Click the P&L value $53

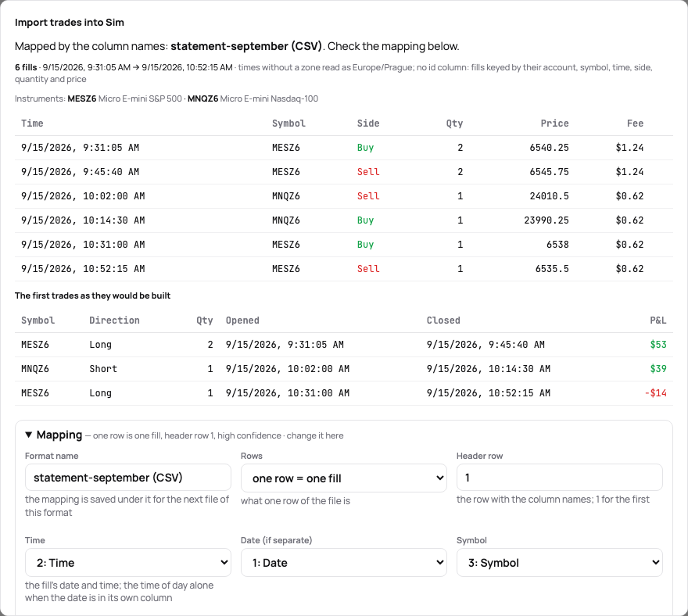point(658,345)
